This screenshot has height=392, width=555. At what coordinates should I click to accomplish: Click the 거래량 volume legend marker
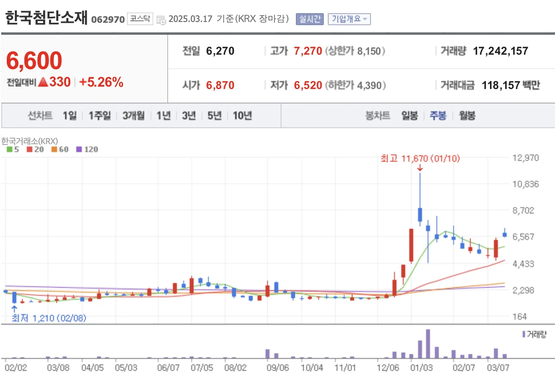tap(523, 334)
